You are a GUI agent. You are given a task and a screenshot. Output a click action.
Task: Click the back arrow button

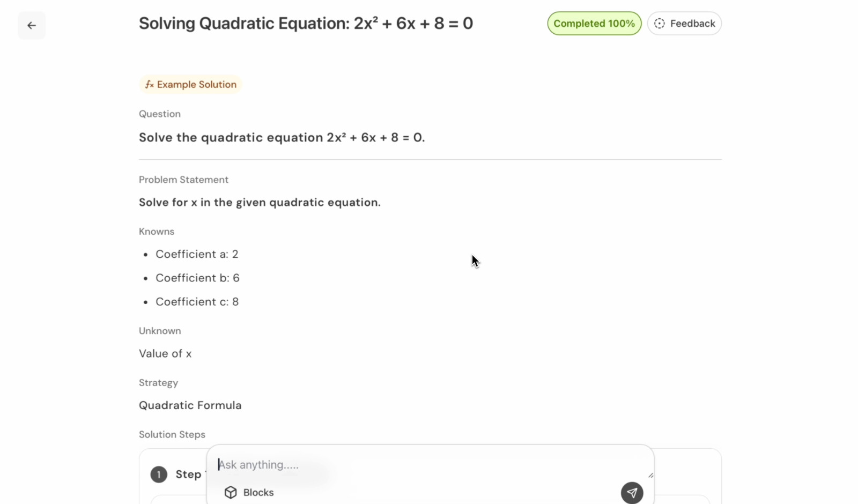pos(32,25)
